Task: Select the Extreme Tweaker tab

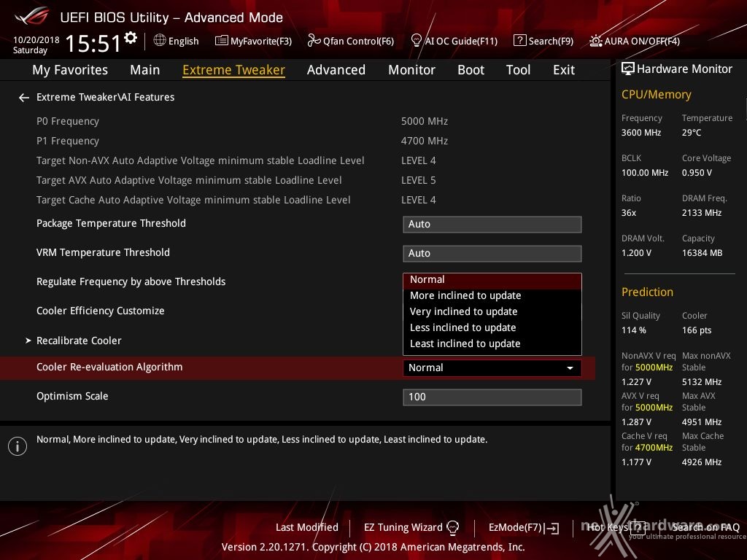Action: tap(234, 70)
